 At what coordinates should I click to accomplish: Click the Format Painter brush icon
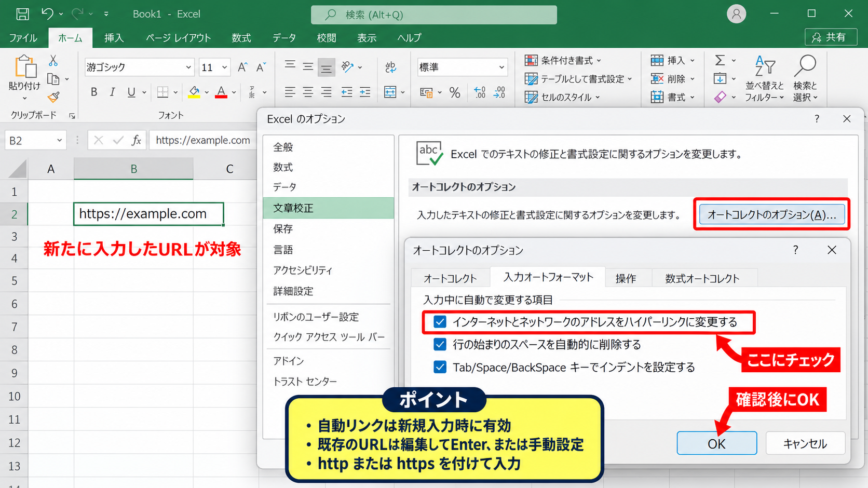[53, 97]
